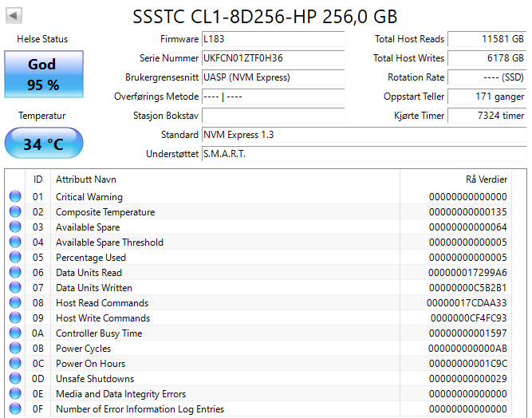Click the status orb for Available Spare Threshold
The width and height of the screenshot is (532, 418).
click(15, 242)
